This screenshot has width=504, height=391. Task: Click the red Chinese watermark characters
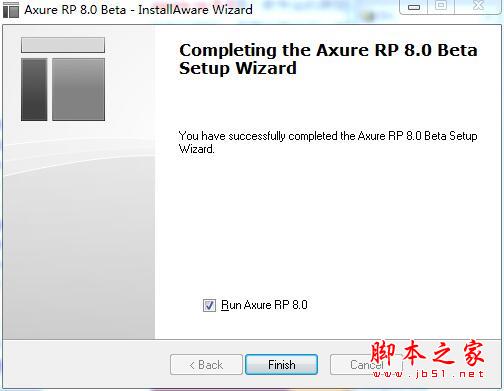(x=427, y=353)
